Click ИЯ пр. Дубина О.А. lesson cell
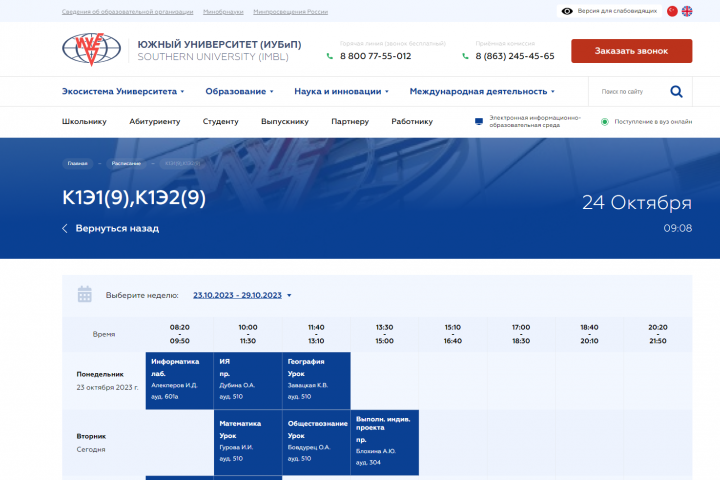 (248, 381)
